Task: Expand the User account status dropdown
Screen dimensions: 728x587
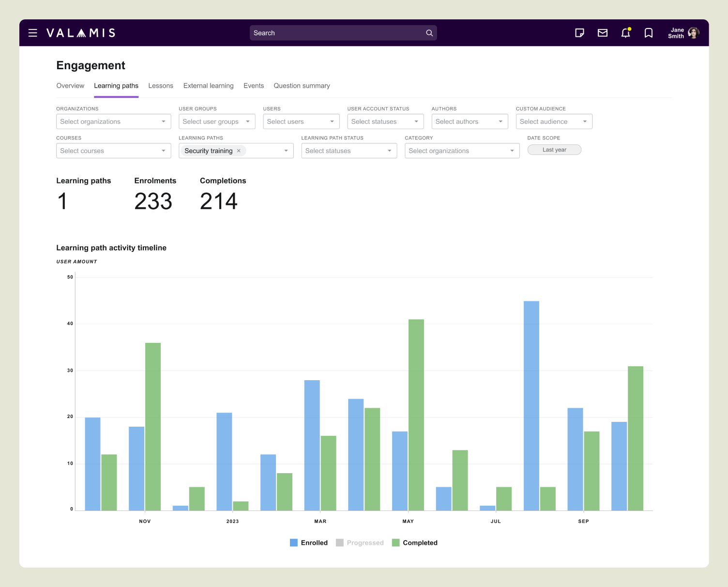Action: [385, 122]
